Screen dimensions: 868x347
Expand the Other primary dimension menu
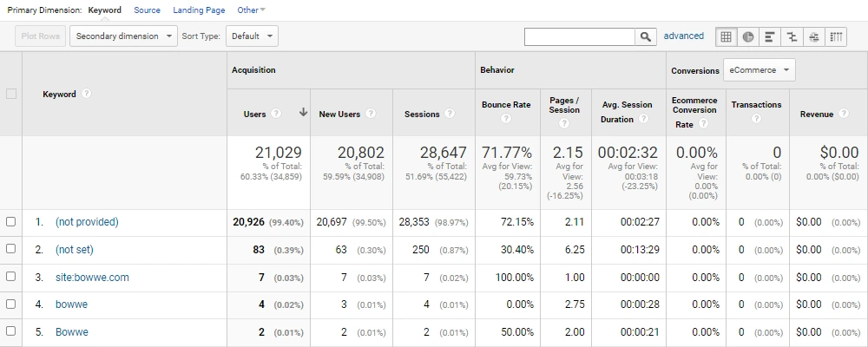252,10
